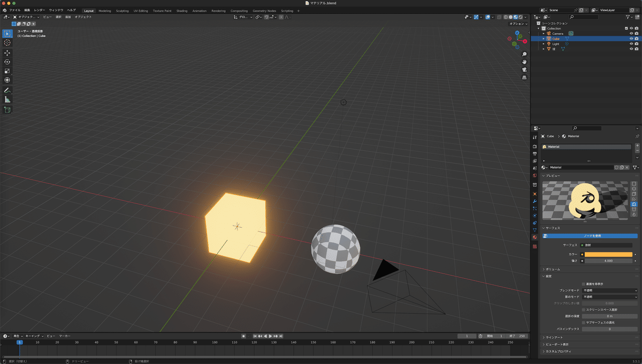Image resolution: width=642 pixels, height=364 pixels.
Task: Click the pan hand icon in viewport
Action: point(524,62)
